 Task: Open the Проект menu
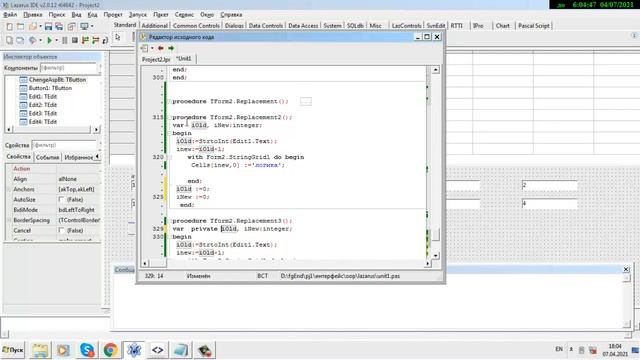click(x=113, y=15)
